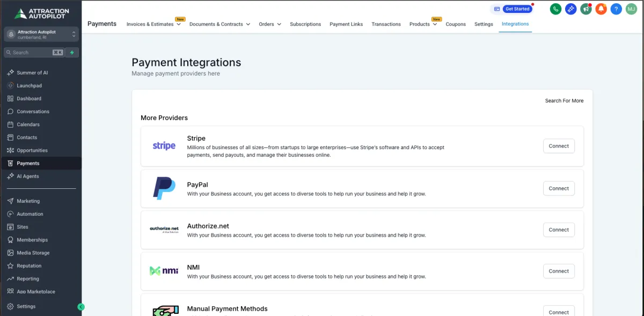
Task: Switch to the Payment Links tab
Action: point(346,24)
